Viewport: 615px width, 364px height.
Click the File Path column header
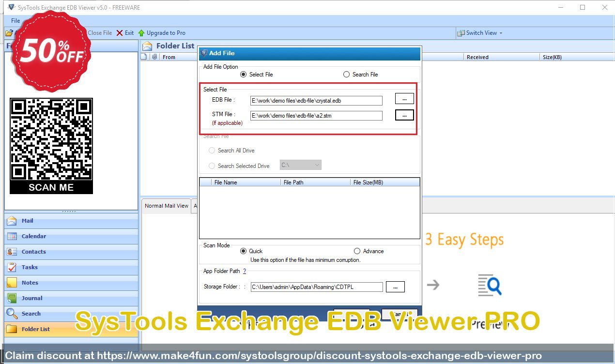click(x=315, y=182)
